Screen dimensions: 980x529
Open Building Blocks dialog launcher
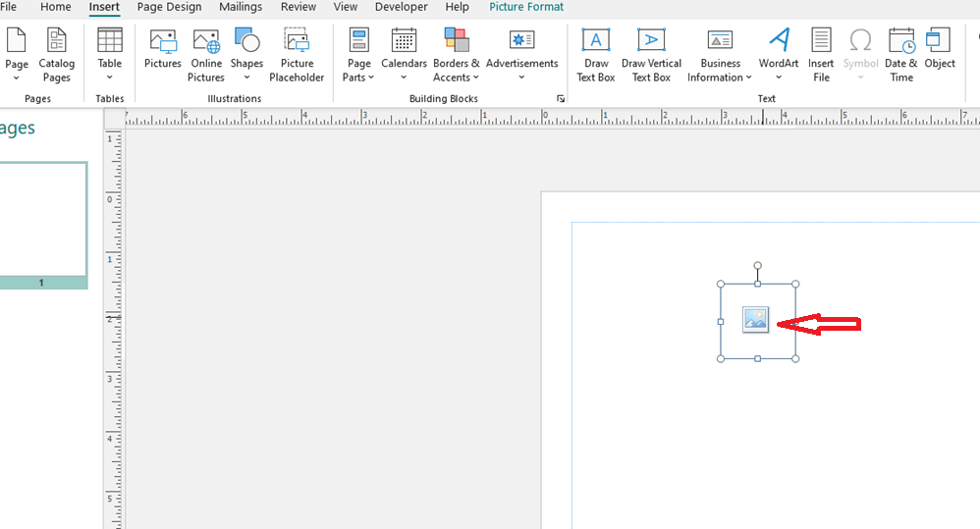[x=561, y=99]
